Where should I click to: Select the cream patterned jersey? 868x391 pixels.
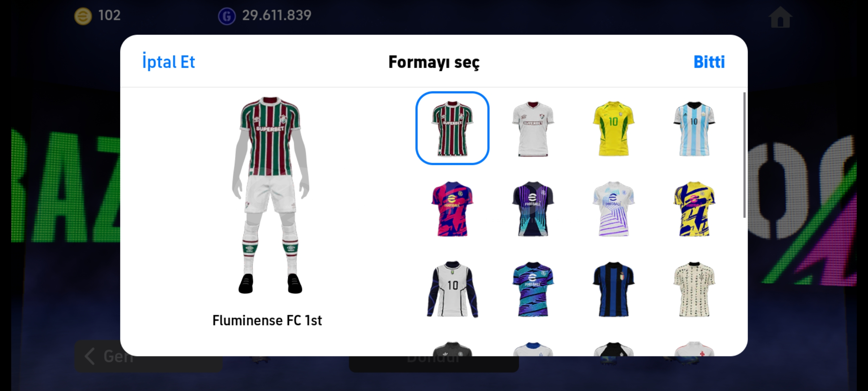[694, 289]
